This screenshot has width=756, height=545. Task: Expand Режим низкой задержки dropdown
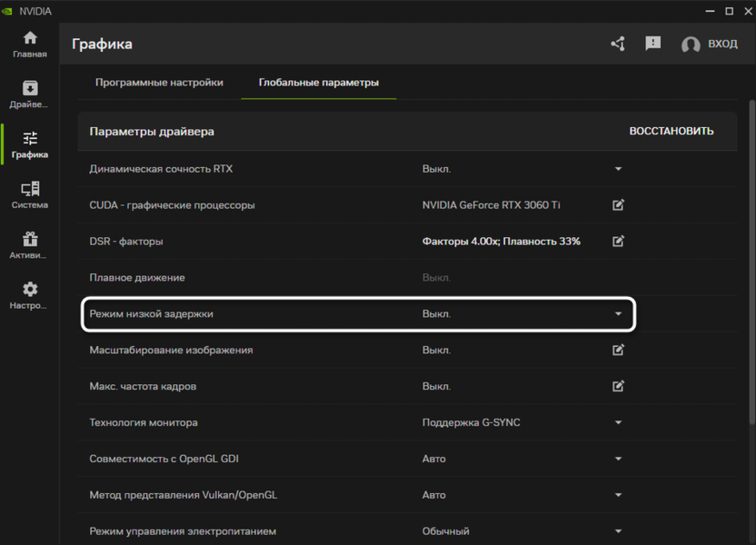[x=618, y=314]
